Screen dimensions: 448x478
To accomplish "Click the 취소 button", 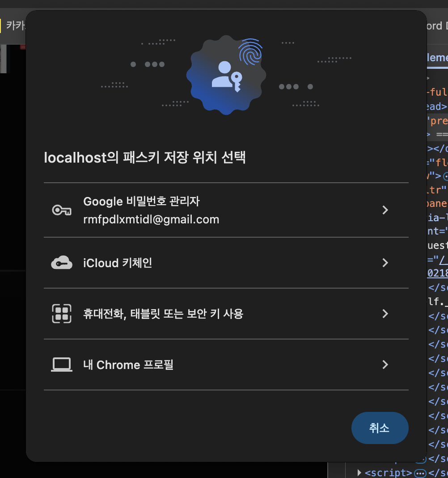I will [380, 428].
